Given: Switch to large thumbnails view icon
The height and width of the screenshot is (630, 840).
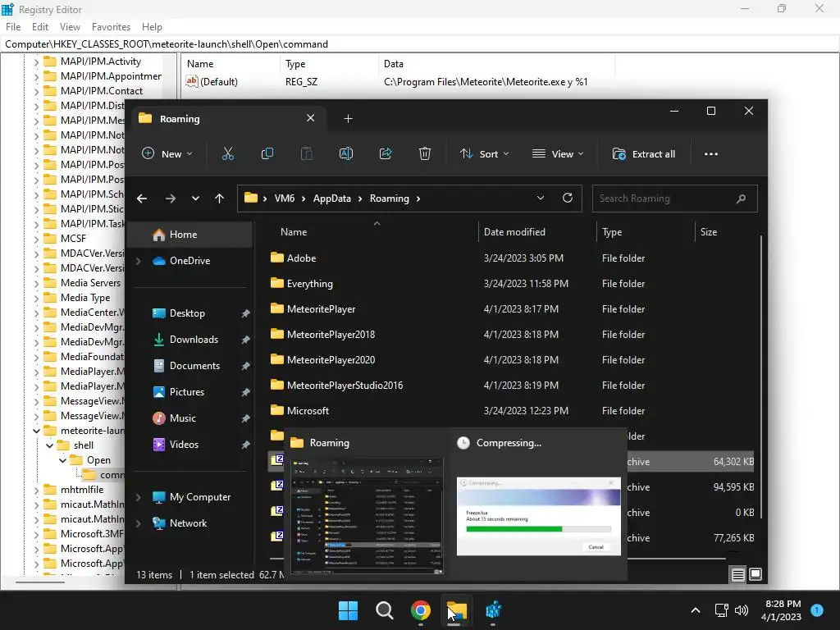Looking at the screenshot, I should coord(756,575).
